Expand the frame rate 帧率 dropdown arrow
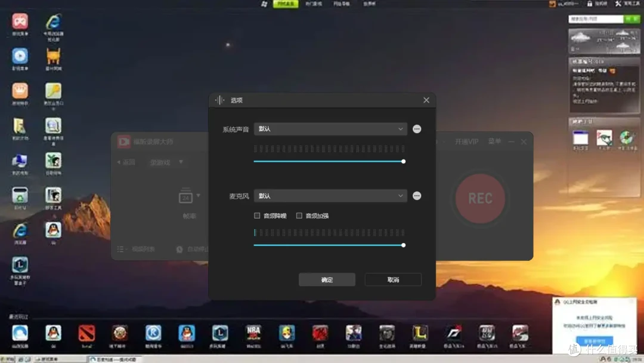Screen dimensions: 644x363 [x=199, y=196]
